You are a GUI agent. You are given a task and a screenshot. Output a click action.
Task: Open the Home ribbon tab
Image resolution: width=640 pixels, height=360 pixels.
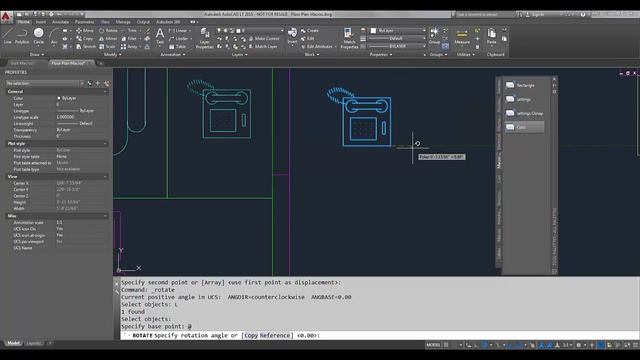pos(23,22)
